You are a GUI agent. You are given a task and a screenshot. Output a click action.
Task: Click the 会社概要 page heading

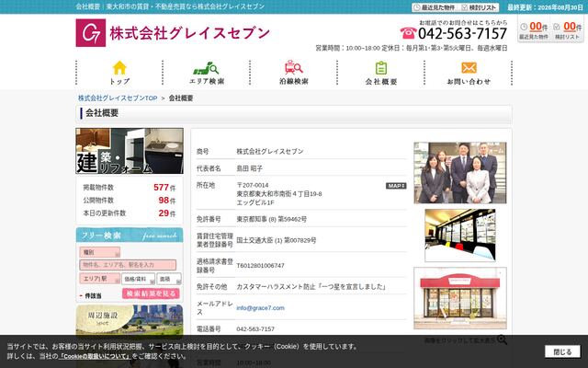pos(102,113)
